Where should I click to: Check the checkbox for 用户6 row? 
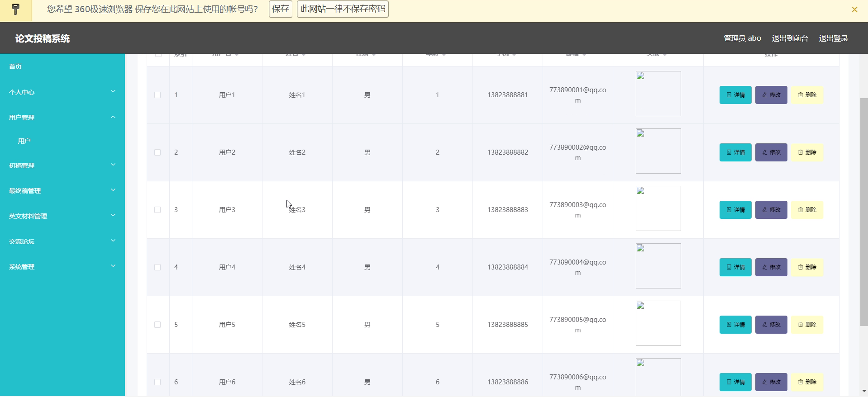coord(157,382)
